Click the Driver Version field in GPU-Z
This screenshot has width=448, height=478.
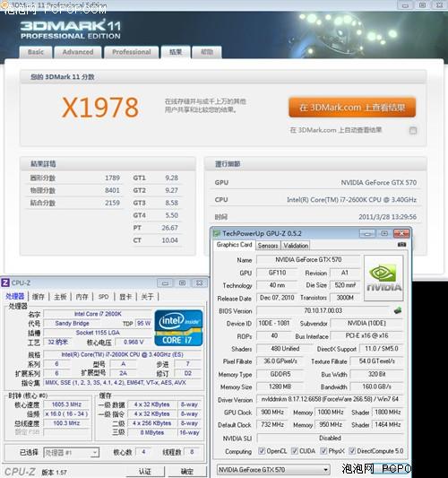(x=330, y=399)
